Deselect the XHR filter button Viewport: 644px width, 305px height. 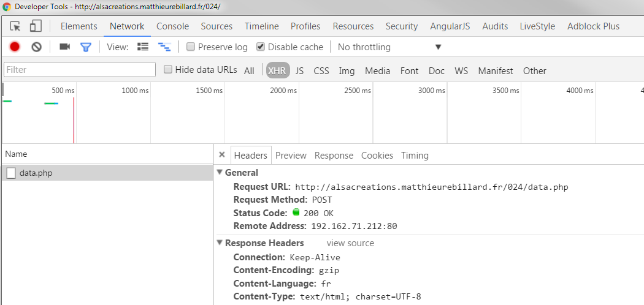278,70
